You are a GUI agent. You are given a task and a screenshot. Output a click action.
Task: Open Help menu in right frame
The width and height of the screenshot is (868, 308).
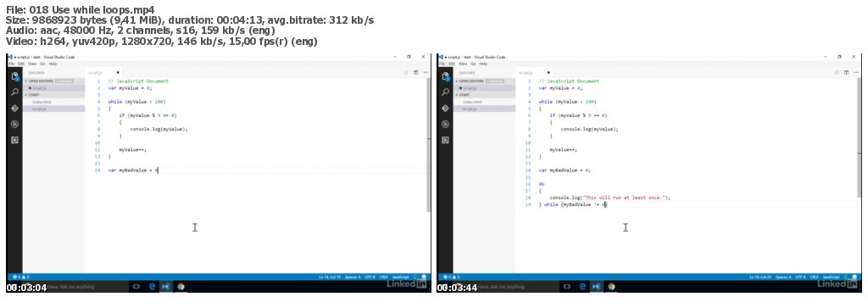pos(483,64)
